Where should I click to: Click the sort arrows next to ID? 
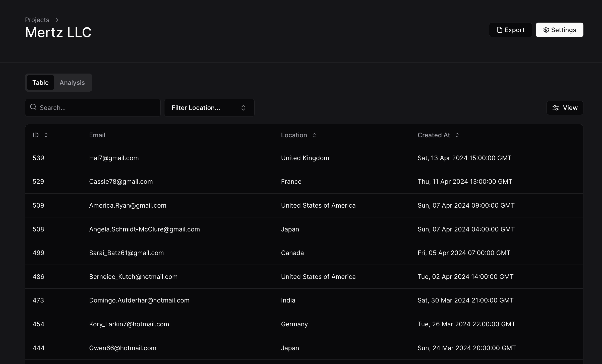pos(46,135)
